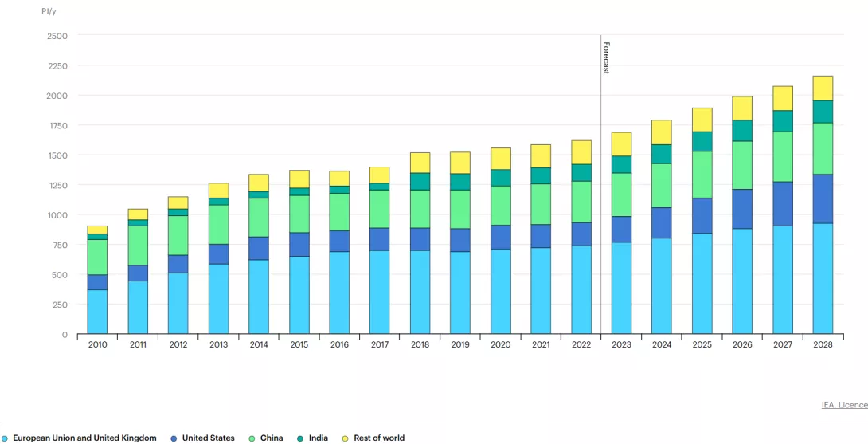Screen dimensions: 868x444
Task: Click the 2250 y-axis label
Action: click(57, 65)
